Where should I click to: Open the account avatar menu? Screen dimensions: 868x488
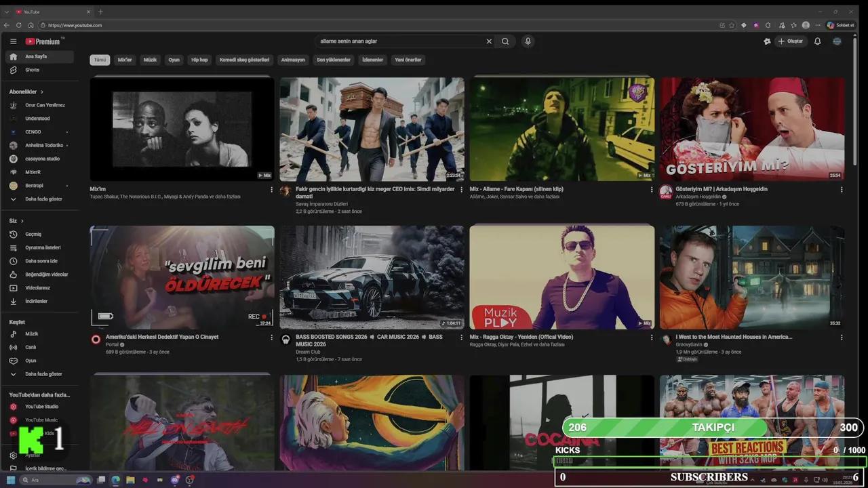click(837, 41)
